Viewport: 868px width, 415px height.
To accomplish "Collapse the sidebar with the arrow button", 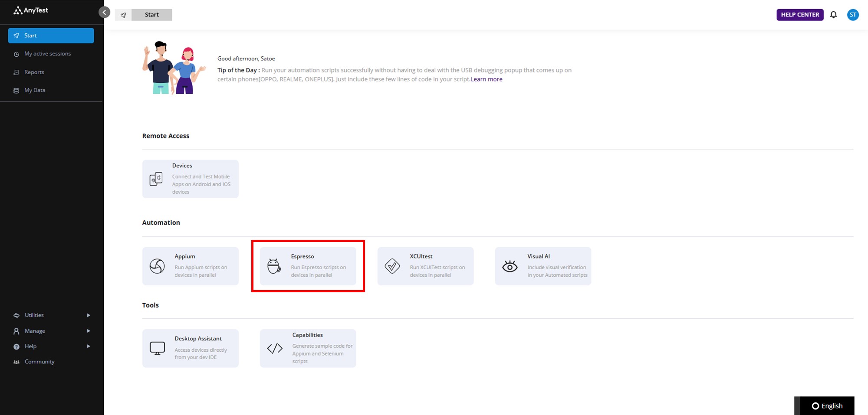I will coord(104,12).
